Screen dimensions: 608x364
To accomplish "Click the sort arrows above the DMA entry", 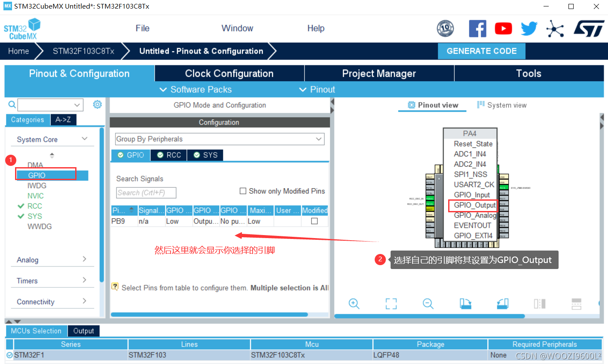I will point(52,155).
